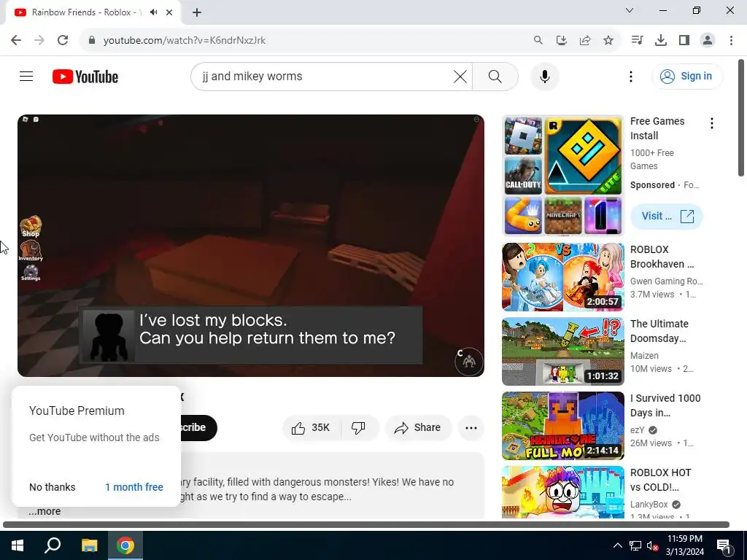Dismiss Premium popup with No thanks
747x560 pixels.
click(x=53, y=486)
